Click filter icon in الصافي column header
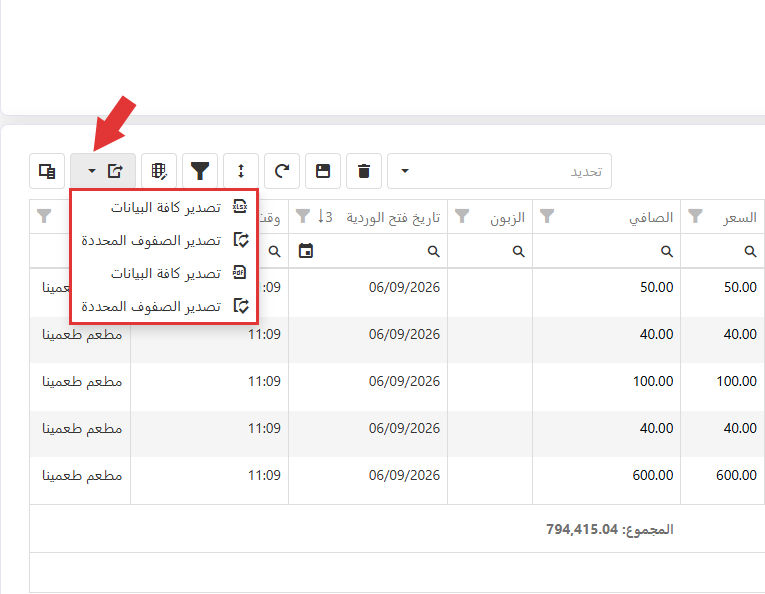Image resolution: width=765 pixels, height=594 pixels. pos(547,216)
